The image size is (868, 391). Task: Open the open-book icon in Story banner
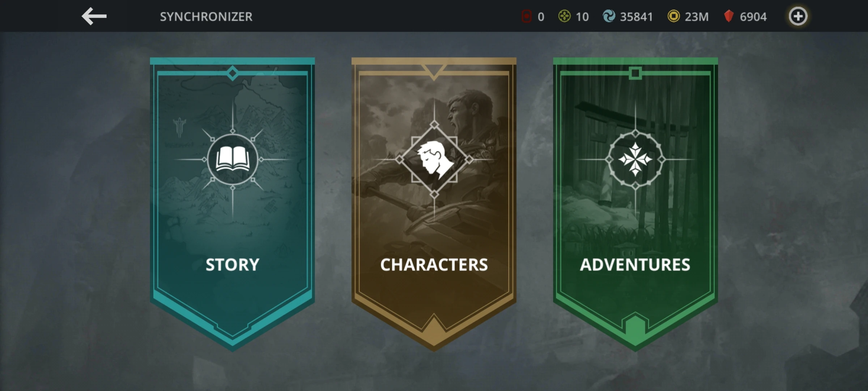[x=233, y=159]
